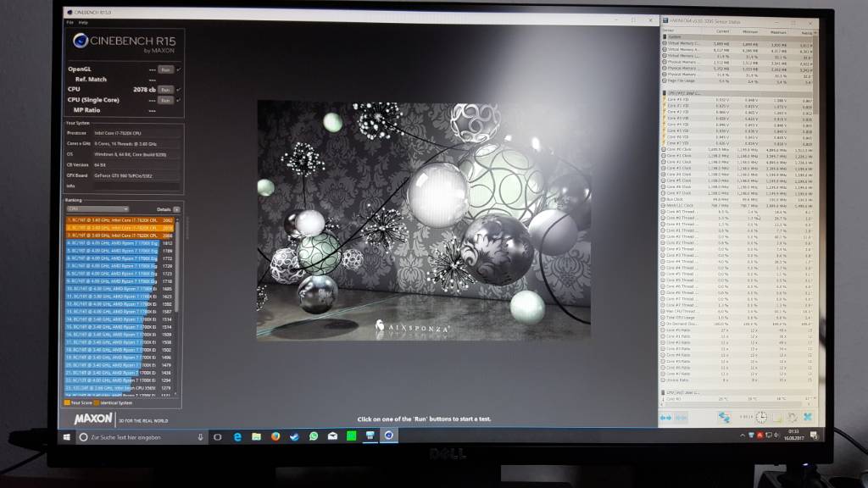Click the orange Your Score legend swatch
Viewport: 868px width, 488px height.
click(67, 402)
